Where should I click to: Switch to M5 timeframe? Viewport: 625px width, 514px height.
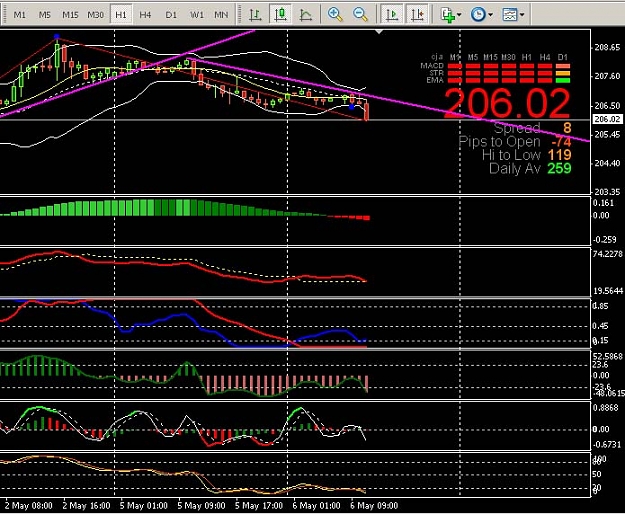44,15
